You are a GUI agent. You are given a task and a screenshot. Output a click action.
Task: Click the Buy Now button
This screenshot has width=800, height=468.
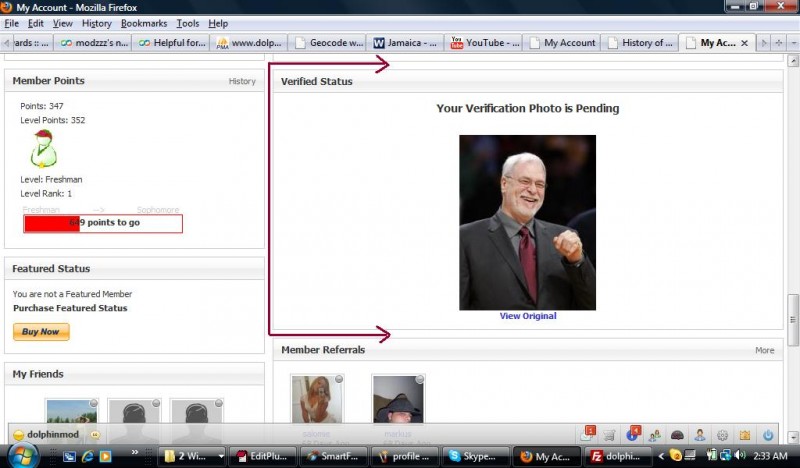pyautogui.click(x=41, y=332)
